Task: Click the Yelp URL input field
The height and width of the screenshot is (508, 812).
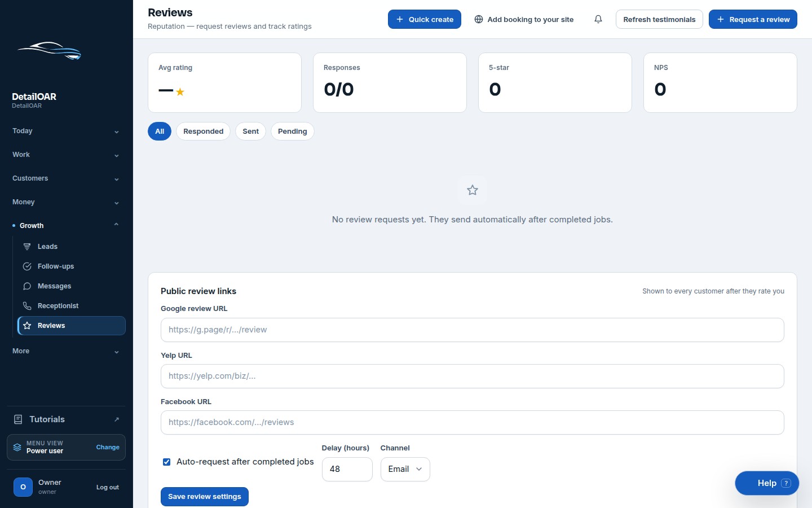Action: [x=473, y=376]
